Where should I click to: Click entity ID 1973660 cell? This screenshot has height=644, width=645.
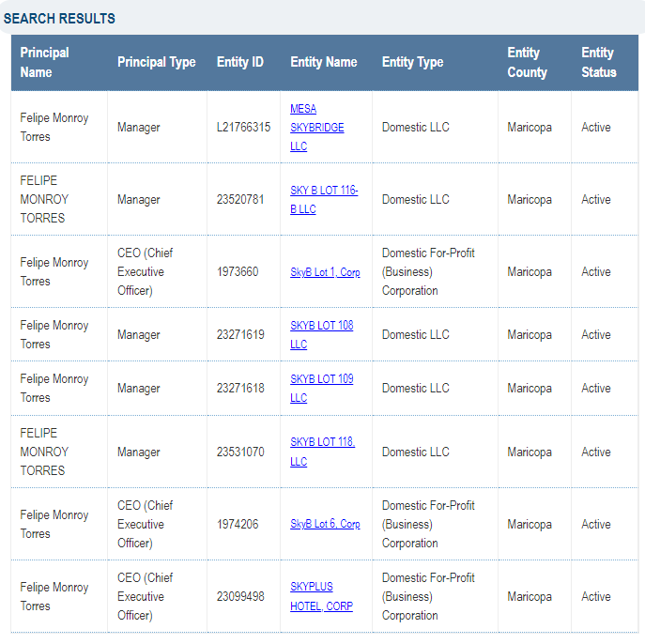pyautogui.click(x=238, y=272)
